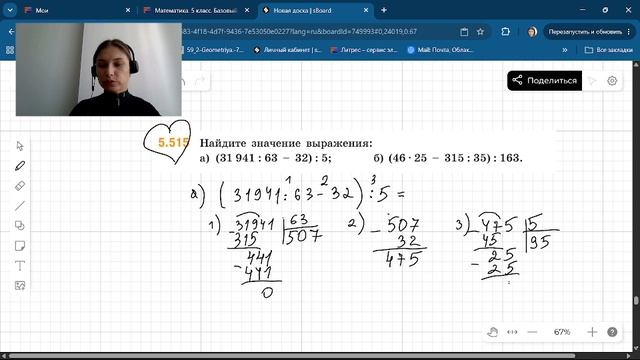Open the browser extensions puzzle icon
This screenshot has width=640, height=360.
[505, 31]
